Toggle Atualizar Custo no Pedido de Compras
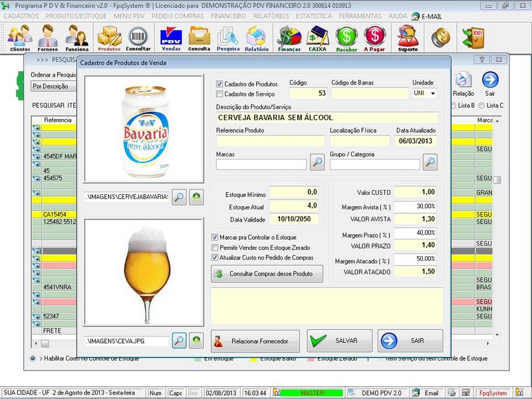Viewport: 532px width, 399px height. 215,257
